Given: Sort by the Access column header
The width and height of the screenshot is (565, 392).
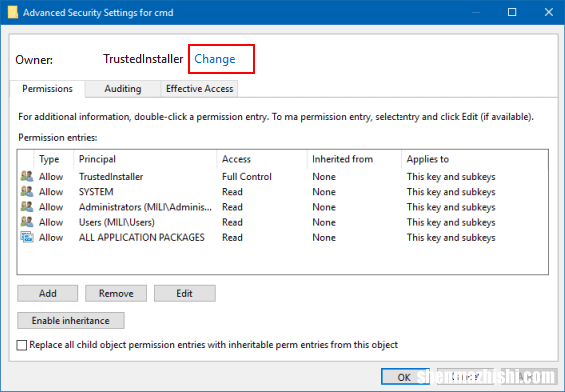Looking at the screenshot, I should (262, 159).
